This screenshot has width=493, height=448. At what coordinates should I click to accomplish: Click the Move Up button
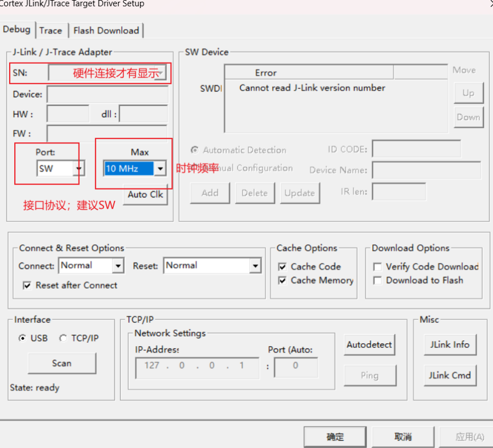pos(469,93)
